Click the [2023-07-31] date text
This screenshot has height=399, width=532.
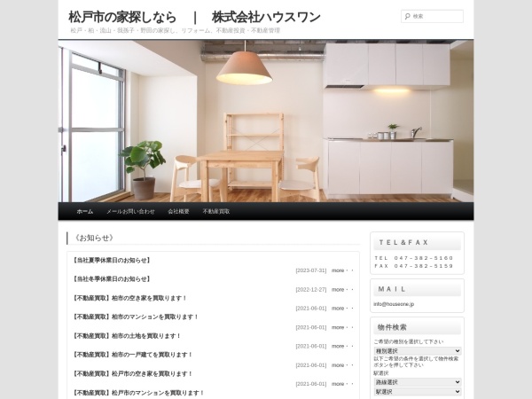click(x=311, y=270)
